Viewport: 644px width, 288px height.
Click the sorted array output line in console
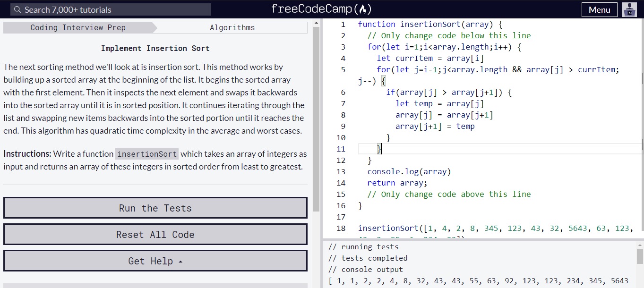pos(478,280)
